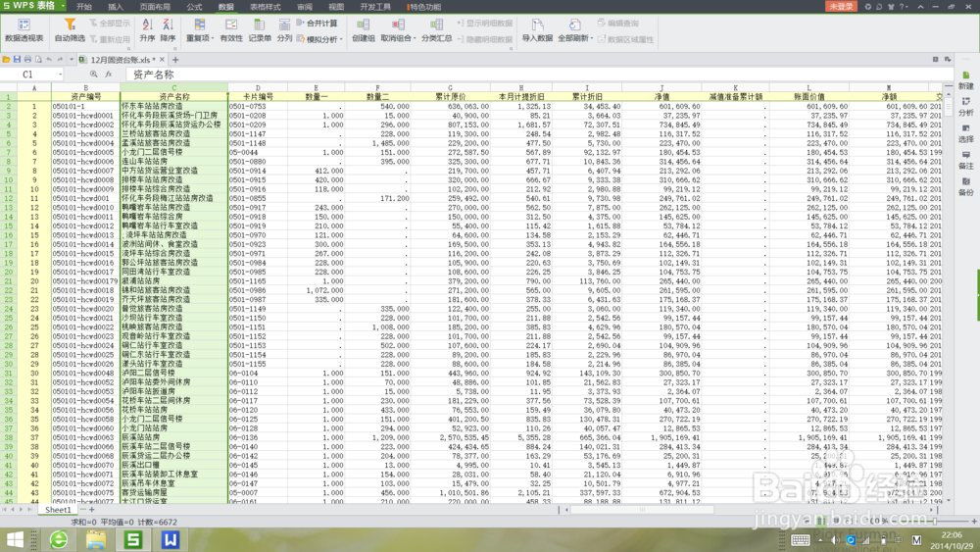This screenshot has width=980, height=552.
Task: Click 分列 text to columns
Action: [x=284, y=30]
